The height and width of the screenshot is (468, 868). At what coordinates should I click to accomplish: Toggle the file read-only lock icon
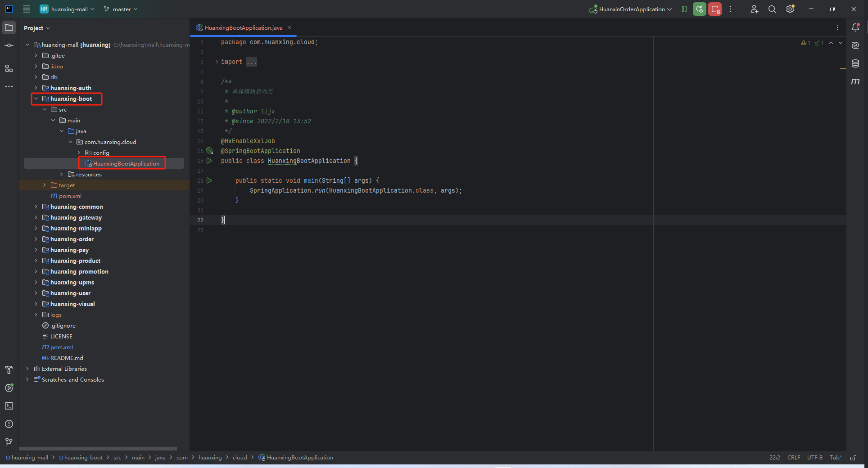[853, 458]
